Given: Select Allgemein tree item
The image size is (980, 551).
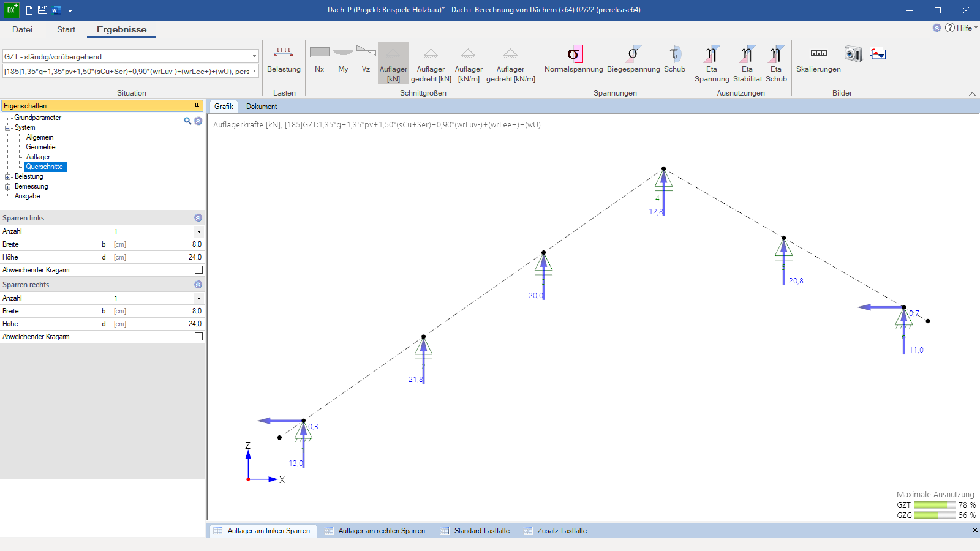Looking at the screenshot, I should coord(40,137).
